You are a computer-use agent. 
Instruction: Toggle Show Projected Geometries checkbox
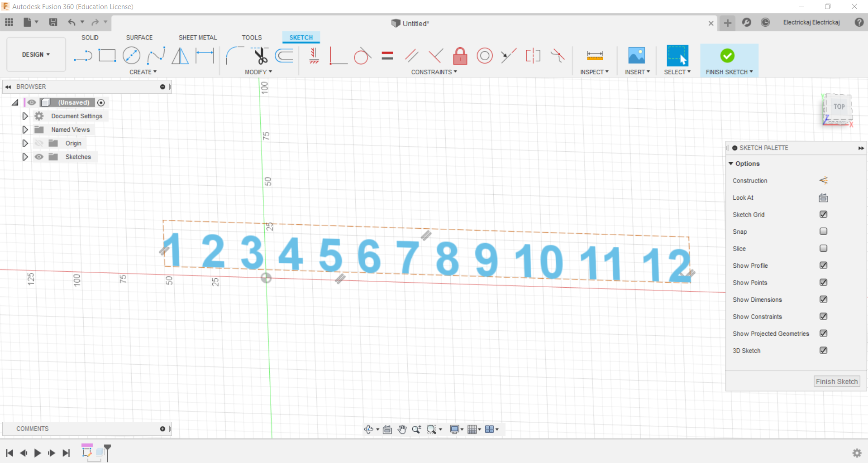point(823,333)
